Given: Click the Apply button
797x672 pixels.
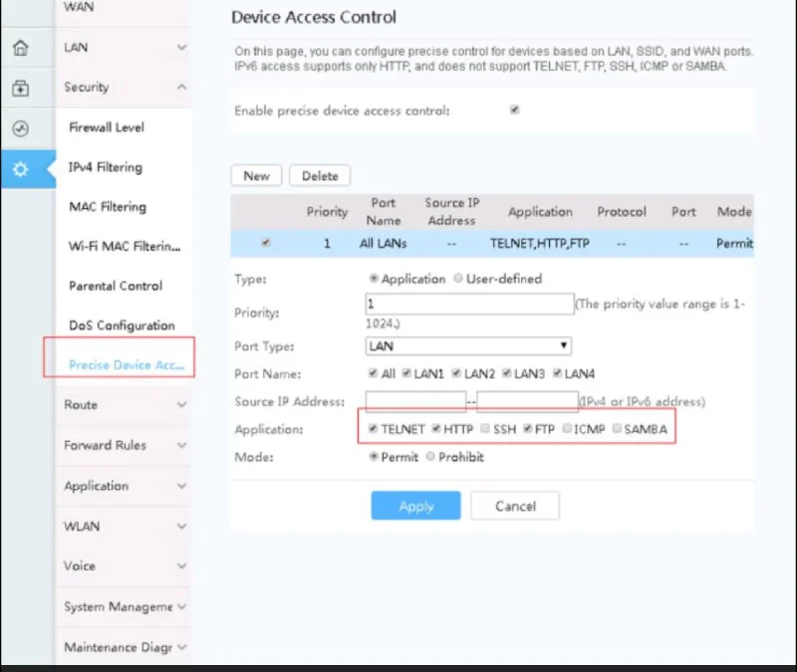Looking at the screenshot, I should click(415, 506).
